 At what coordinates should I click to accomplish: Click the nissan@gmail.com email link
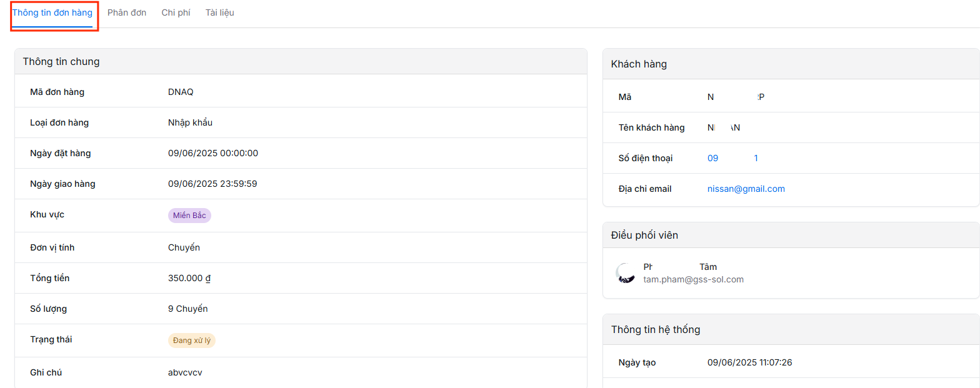(746, 189)
